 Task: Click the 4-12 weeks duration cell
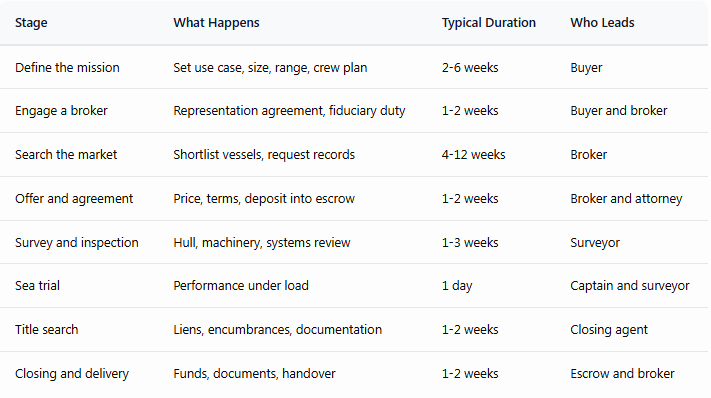click(473, 155)
